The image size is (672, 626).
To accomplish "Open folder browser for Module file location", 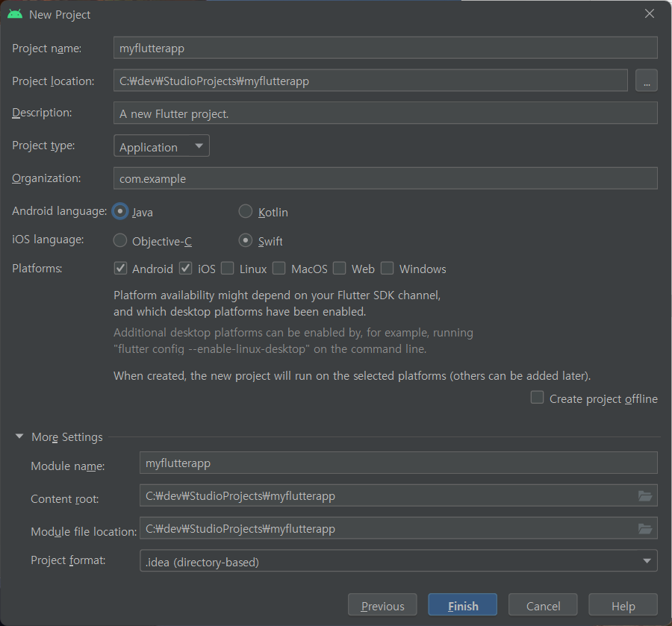I will click(x=645, y=528).
